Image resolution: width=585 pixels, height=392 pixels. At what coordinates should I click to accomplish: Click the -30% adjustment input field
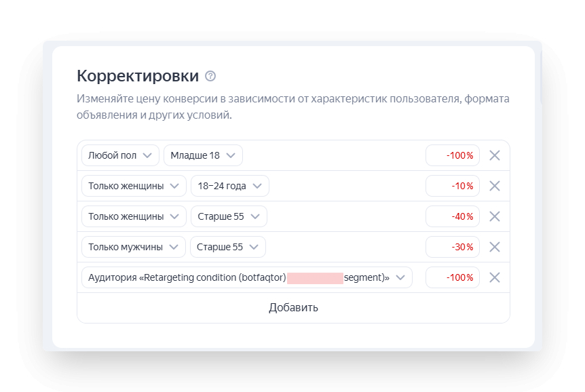(453, 247)
